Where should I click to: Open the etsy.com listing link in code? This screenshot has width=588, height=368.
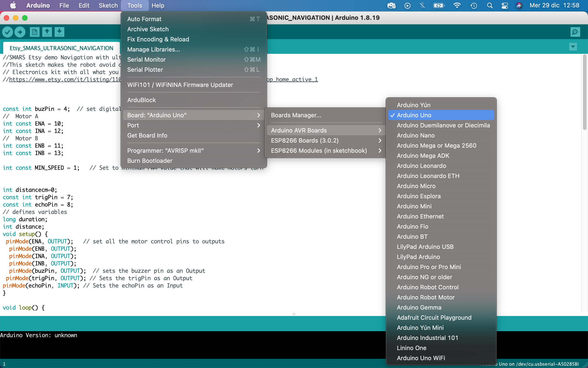click(x=65, y=79)
